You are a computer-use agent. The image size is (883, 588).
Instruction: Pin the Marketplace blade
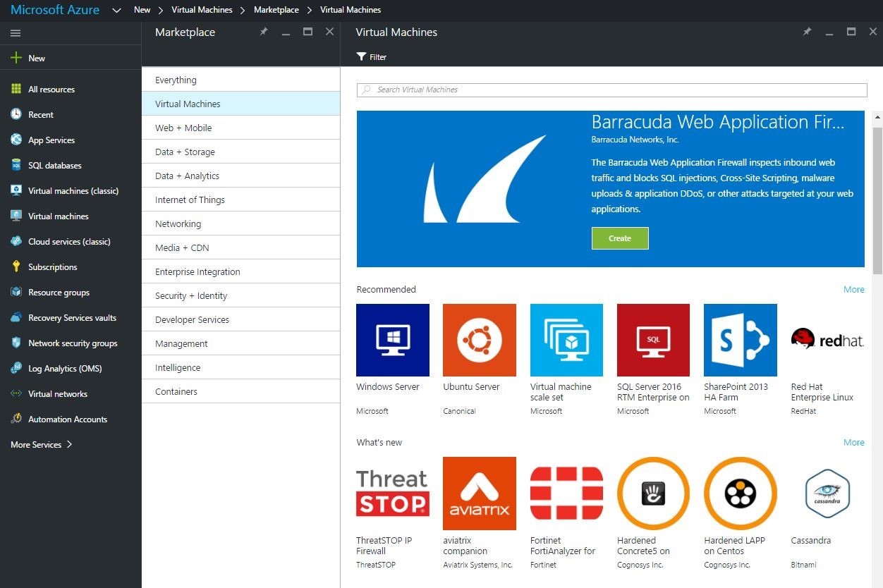264,32
